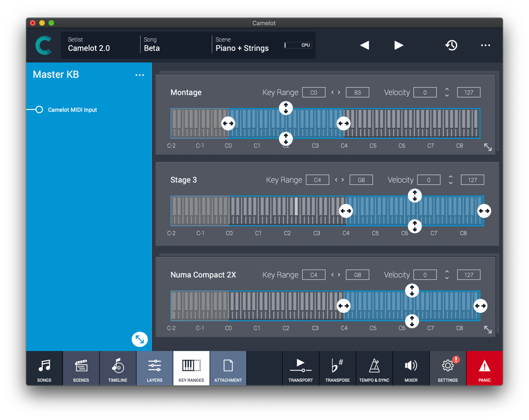Edit Stage 3 key range low C4 field
This screenshot has height=420, width=529.
click(318, 180)
